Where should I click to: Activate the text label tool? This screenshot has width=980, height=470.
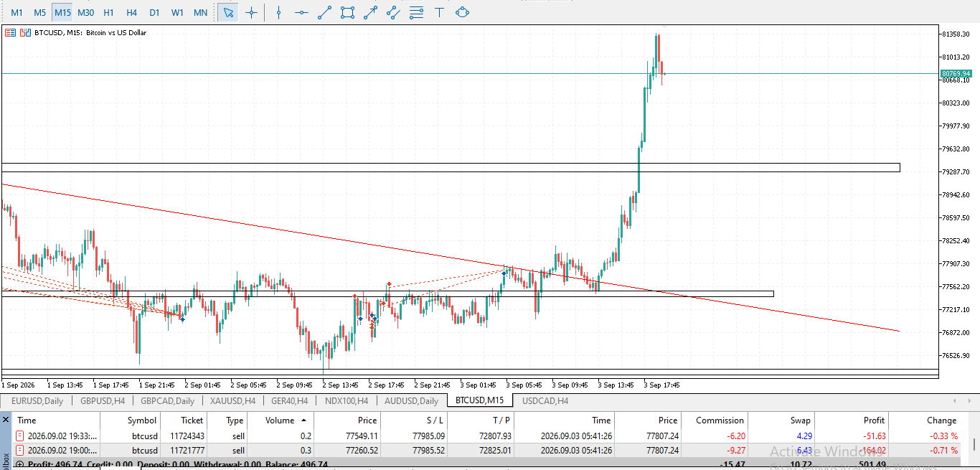[x=440, y=12]
